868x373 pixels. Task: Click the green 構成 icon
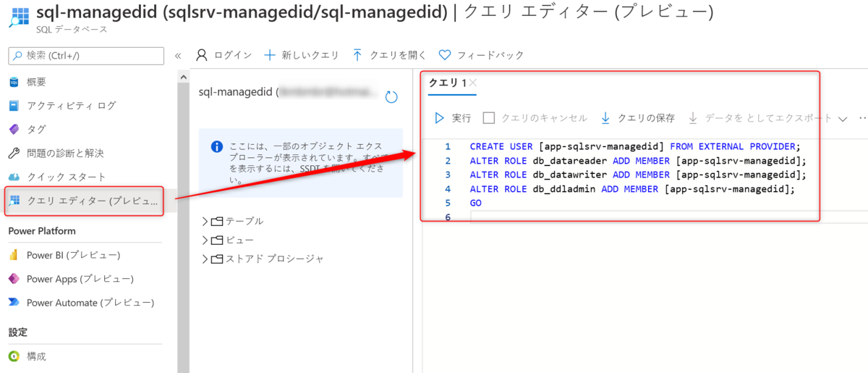14,356
